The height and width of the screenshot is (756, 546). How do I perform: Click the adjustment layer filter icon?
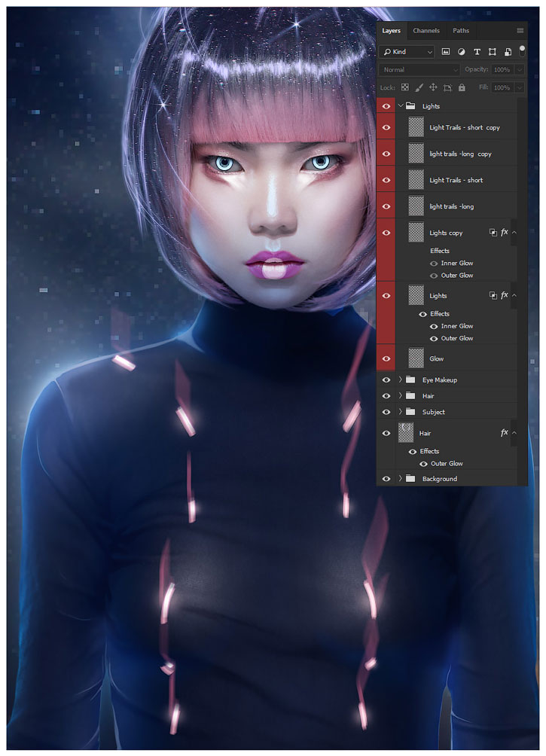click(461, 52)
